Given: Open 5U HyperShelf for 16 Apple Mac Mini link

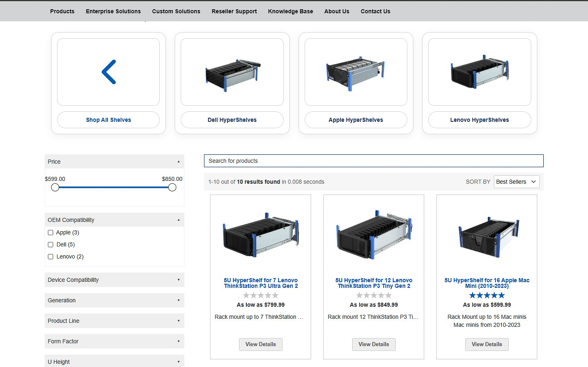Looking at the screenshot, I should click(x=487, y=283).
